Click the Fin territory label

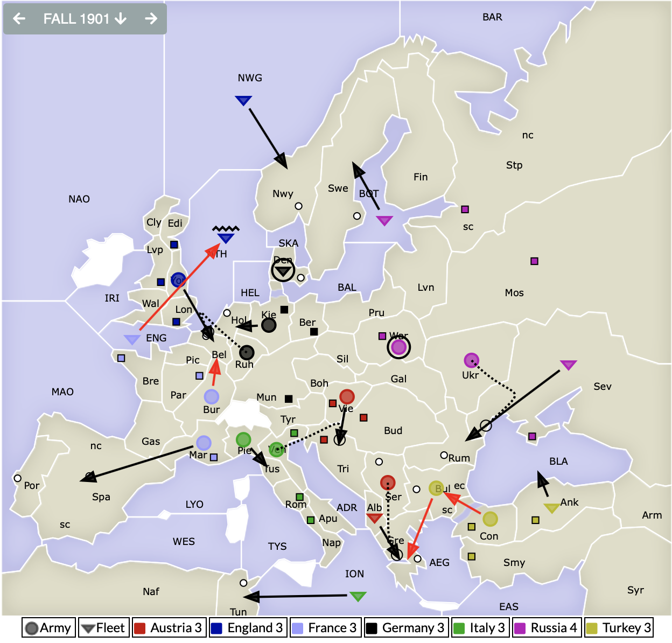click(421, 177)
